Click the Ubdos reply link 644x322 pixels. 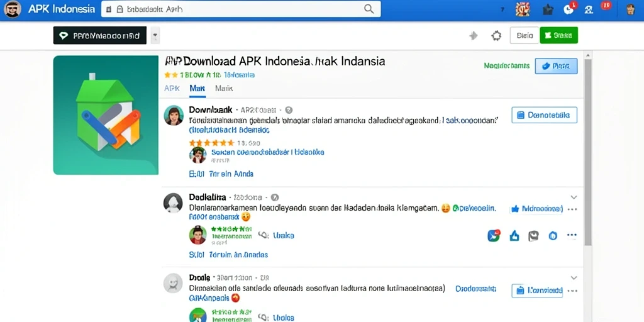pyautogui.click(x=284, y=318)
